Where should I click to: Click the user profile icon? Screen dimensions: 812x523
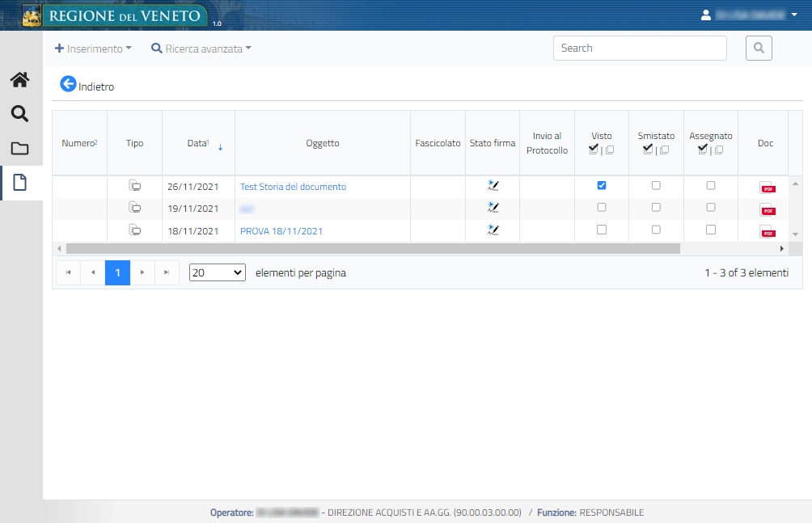[706, 15]
